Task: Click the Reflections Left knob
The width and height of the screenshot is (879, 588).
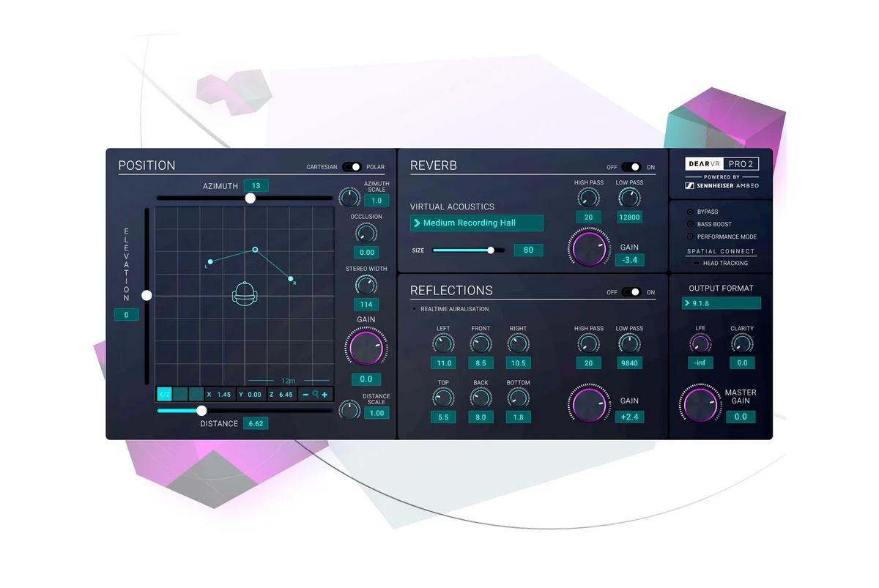Action: point(443,343)
